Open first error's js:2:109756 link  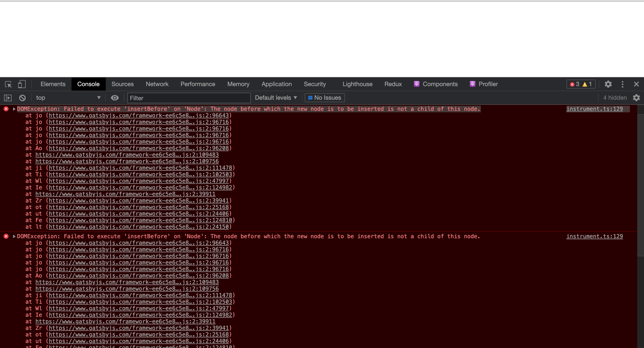pos(127,161)
